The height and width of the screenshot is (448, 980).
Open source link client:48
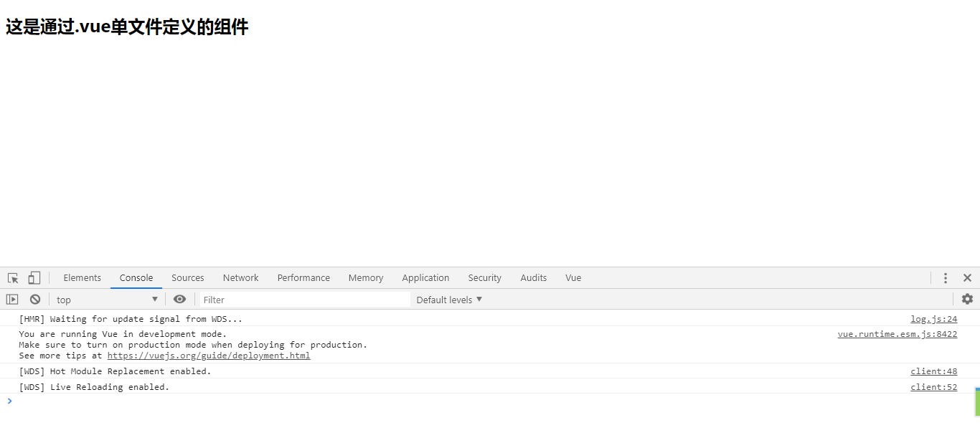934,371
